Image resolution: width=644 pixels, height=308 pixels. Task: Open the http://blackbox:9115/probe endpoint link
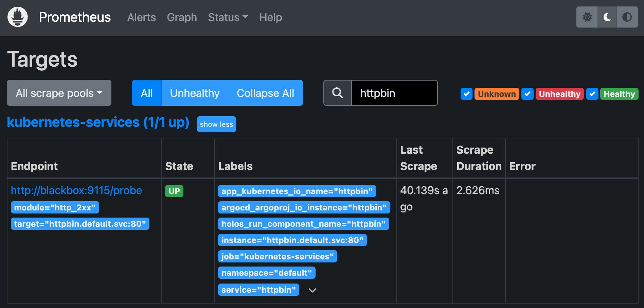point(76,190)
